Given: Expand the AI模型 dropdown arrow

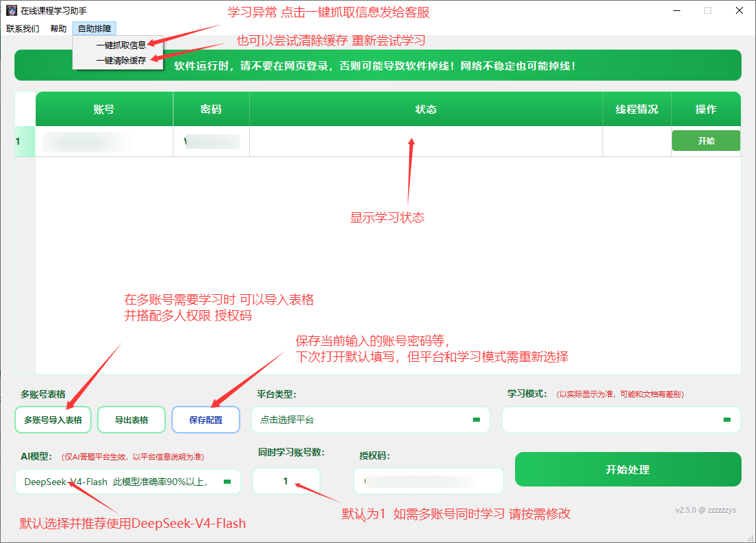Looking at the screenshot, I should click(x=227, y=482).
